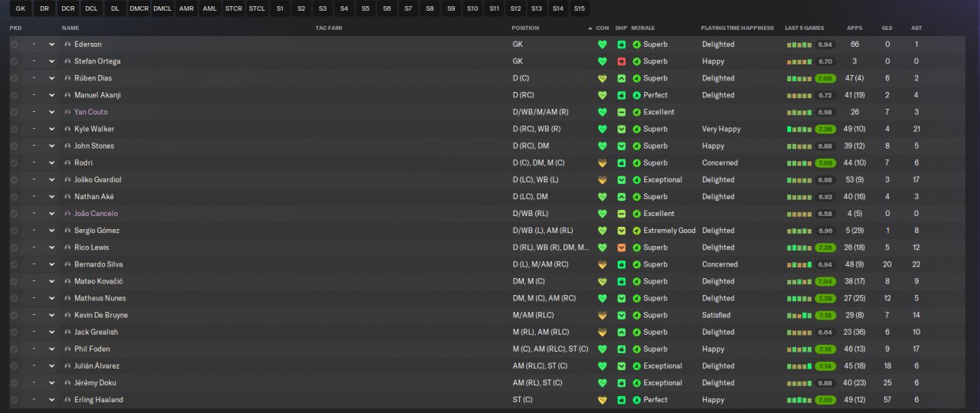Image resolution: width=980 pixels, height=413 pixels.
Task: Click Rúben Dias's 7.08 average rating badge
Action: tap(825, 78)
